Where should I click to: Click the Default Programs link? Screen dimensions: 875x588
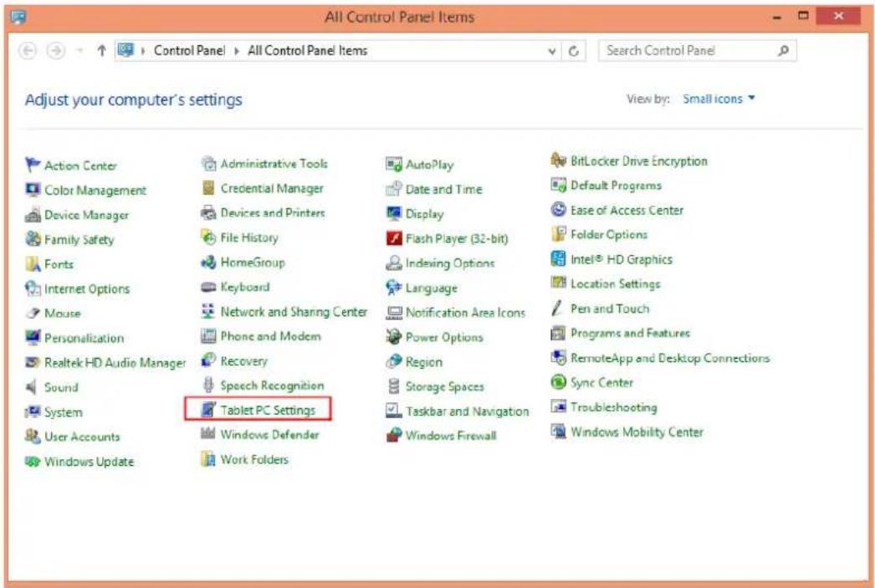tap(616, 185)
